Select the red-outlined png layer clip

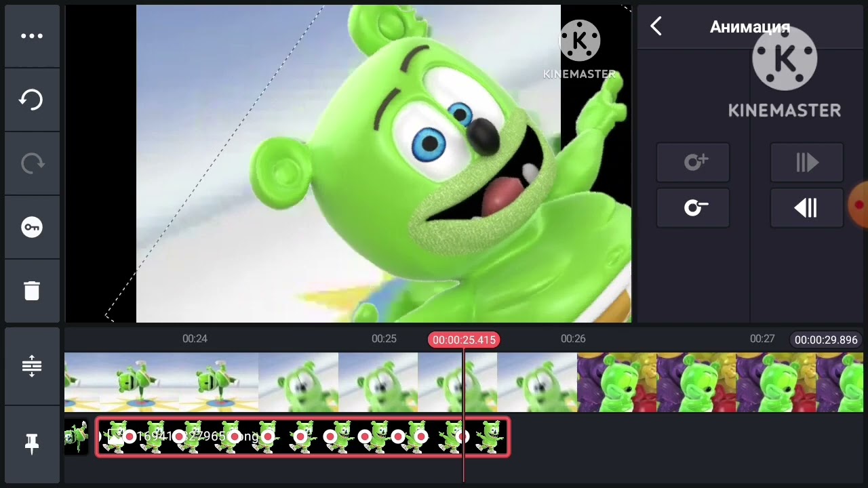point(302,437)
